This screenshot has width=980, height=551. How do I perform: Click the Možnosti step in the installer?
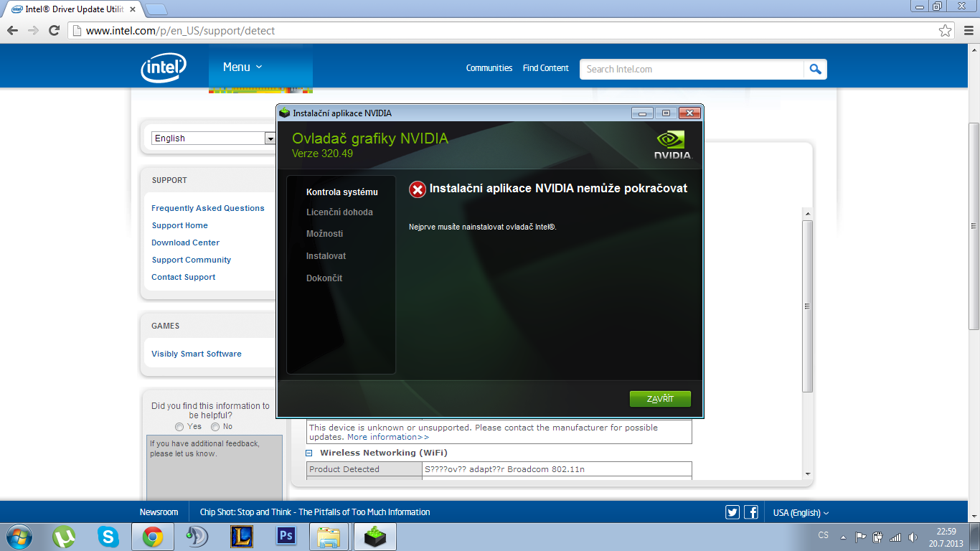pyautogui.click(x=325, y=234)
